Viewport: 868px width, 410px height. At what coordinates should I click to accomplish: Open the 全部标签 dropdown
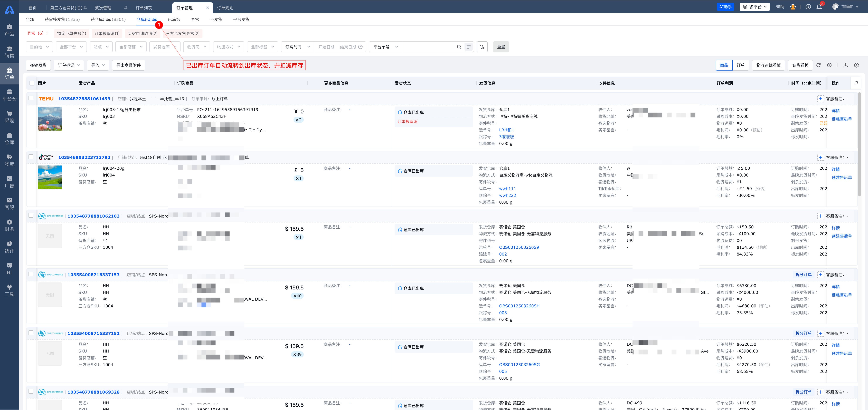[x=262, y=47]
